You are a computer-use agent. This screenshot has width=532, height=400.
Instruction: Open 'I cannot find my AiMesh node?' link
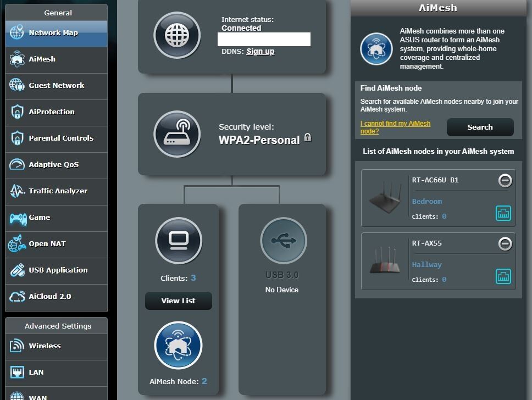[395, 127]
